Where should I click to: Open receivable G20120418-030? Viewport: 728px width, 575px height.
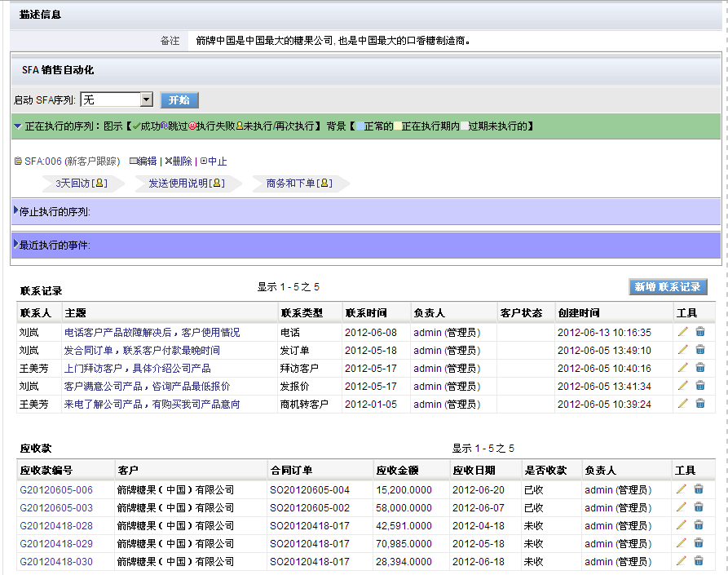56,561
